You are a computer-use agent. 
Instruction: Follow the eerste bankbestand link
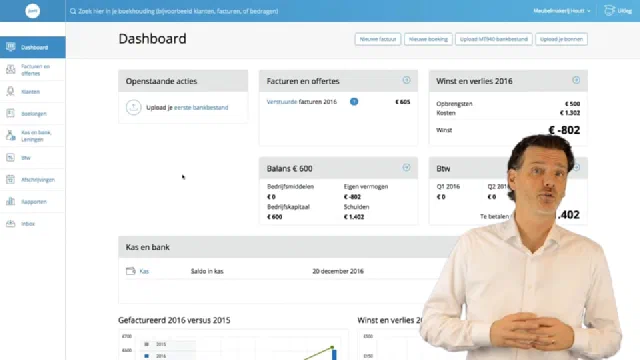click(201, 107)
